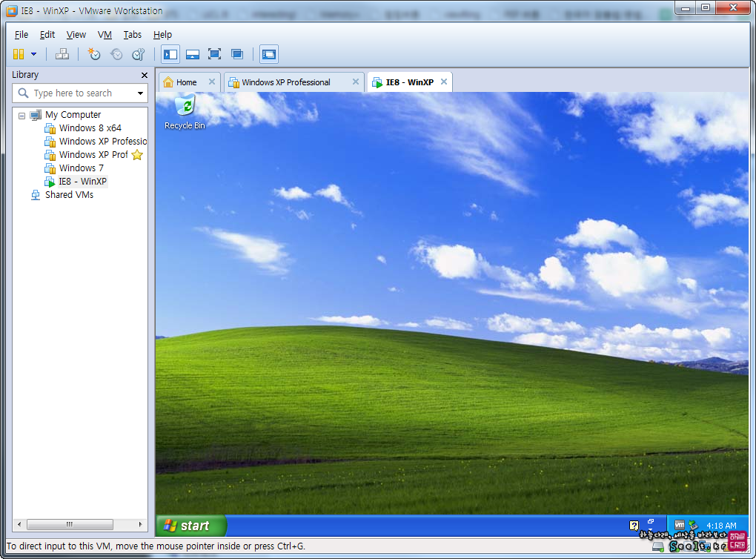Open the View menu
Image resolution: width=756 pixels, height=559 pixels.
tap(76, 35)
